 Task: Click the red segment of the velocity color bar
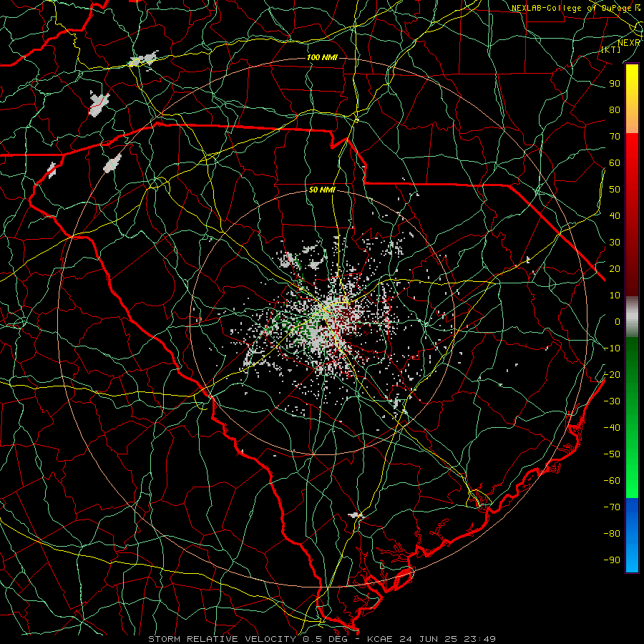[632, 215]
